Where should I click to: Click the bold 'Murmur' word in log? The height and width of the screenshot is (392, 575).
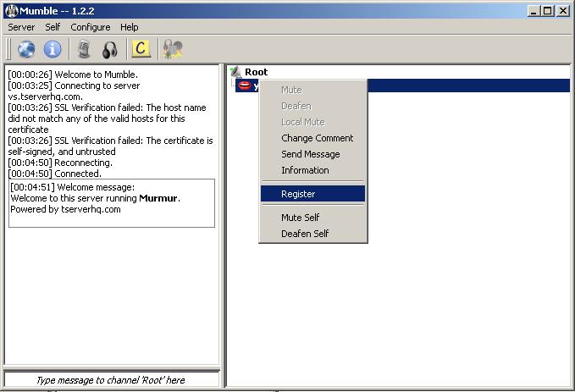click(x=158, y=198)
